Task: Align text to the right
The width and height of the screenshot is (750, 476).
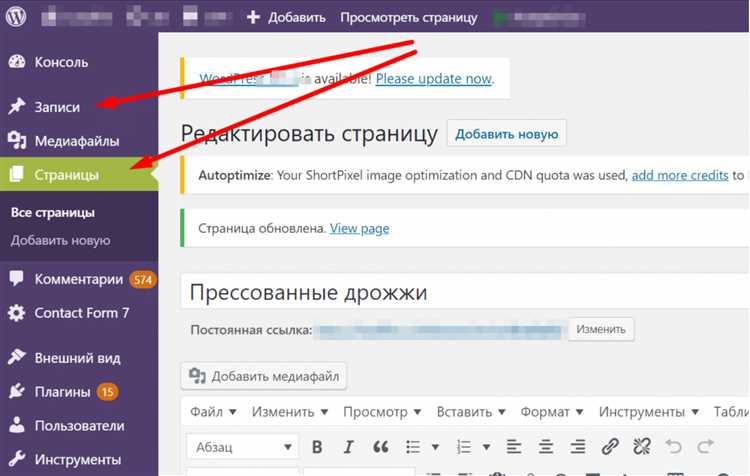Action: pyautogui.click(x=577, y=447)
